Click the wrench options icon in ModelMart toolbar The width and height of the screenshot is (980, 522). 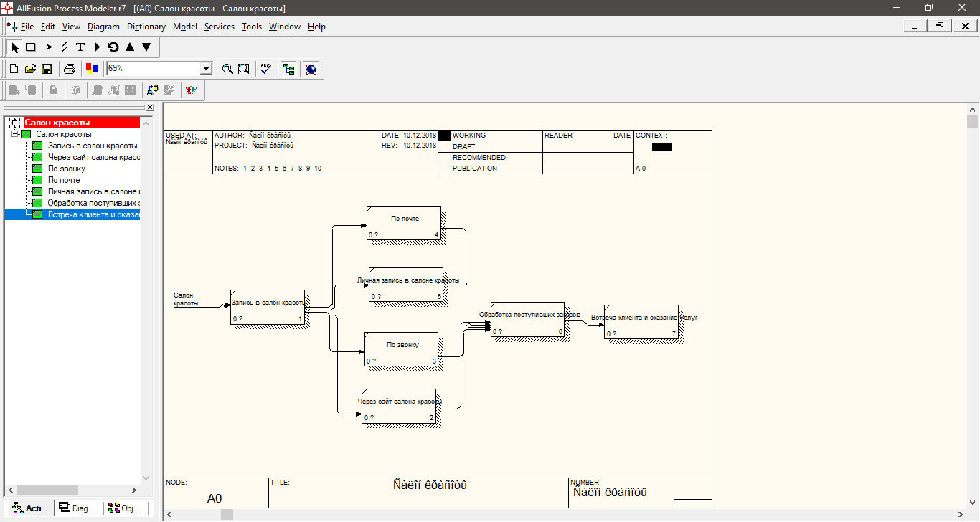[169, 90]
